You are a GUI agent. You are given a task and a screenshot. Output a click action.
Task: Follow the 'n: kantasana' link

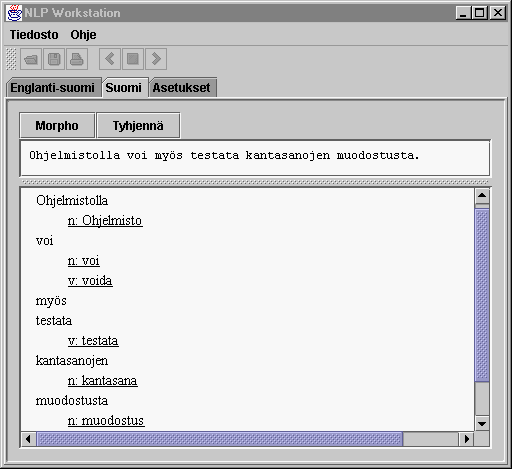103,381
